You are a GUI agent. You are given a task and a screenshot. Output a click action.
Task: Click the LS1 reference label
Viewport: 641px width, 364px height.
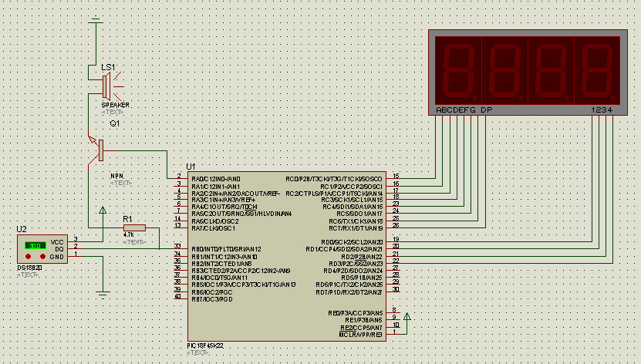(108, 67)
